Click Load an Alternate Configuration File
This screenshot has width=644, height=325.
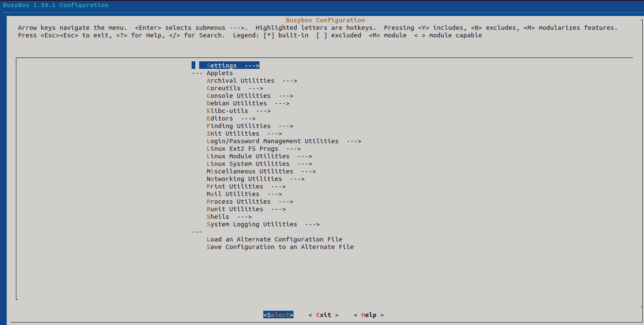pyautogui.click(x=274, y=239)
